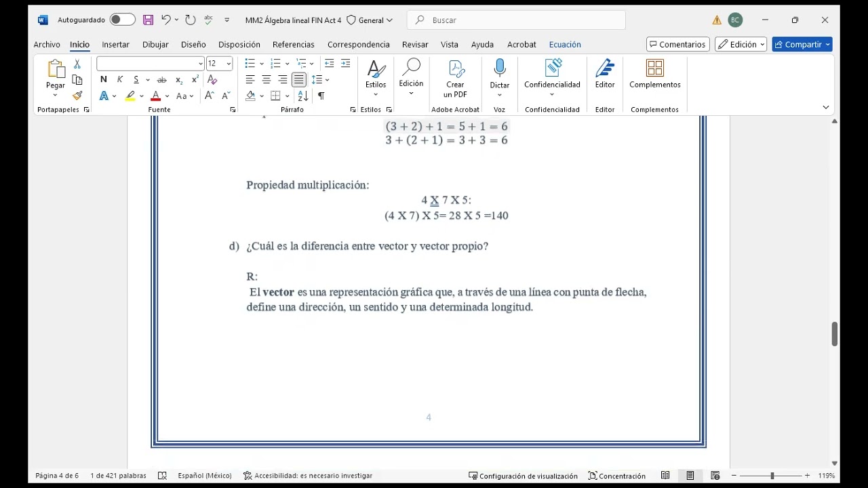Open Customize Quick Access Toolbar dropdown
This screenshot has width=868, height=488.
tap(227, 20)
